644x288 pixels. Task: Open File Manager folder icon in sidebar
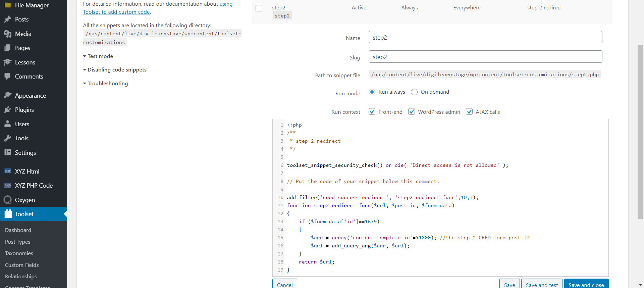pyautogui.click(x=8, y=5)
